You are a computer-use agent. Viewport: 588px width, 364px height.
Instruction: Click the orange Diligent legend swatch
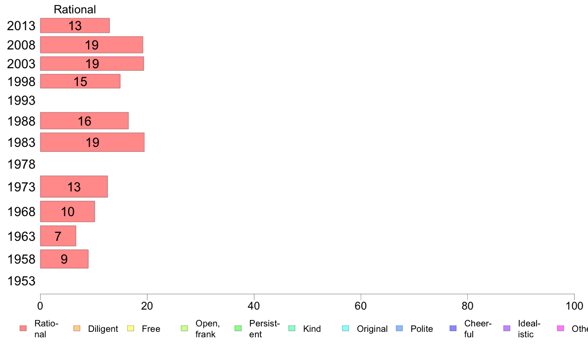tap(77, 328)
